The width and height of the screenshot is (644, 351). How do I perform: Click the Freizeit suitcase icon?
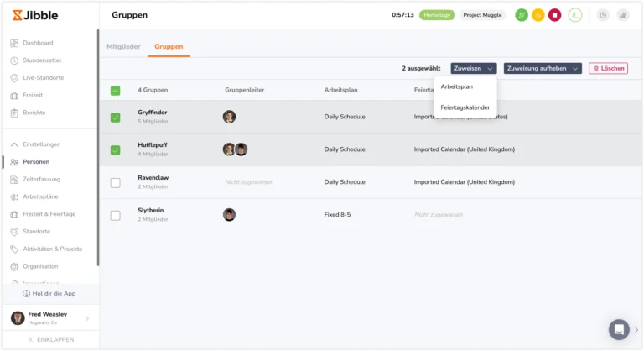14,96
